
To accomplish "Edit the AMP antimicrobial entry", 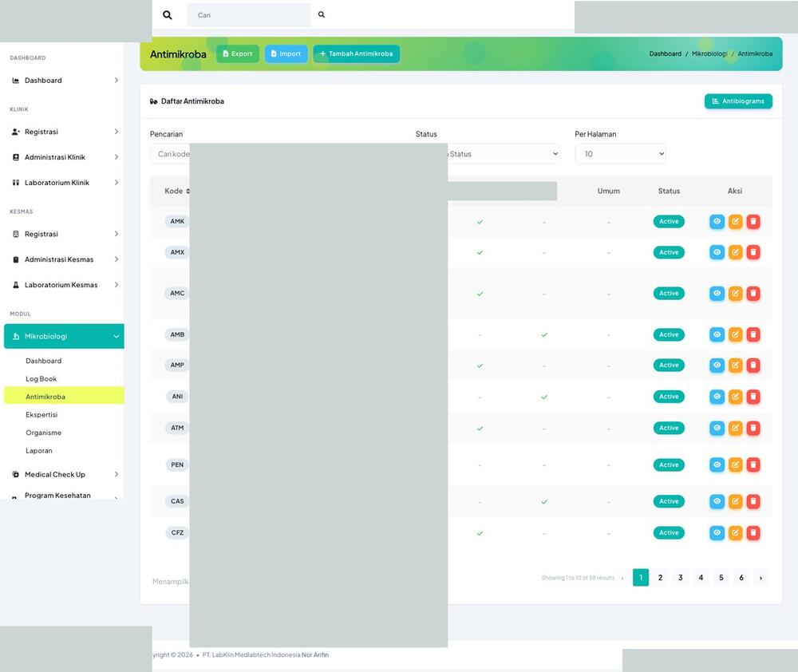I will coord(735,365).
